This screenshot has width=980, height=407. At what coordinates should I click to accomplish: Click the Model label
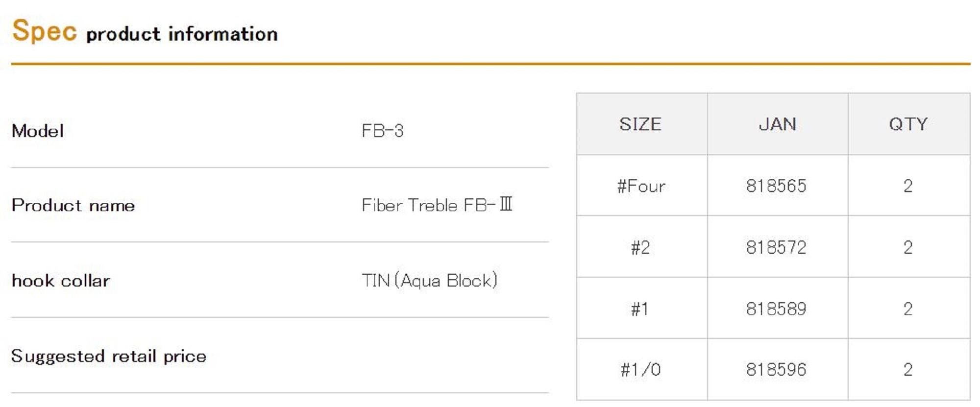38,131
